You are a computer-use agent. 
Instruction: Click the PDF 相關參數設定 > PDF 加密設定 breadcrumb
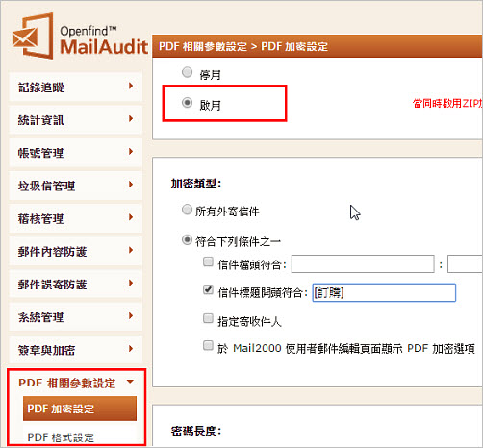[x=243, y=47]
